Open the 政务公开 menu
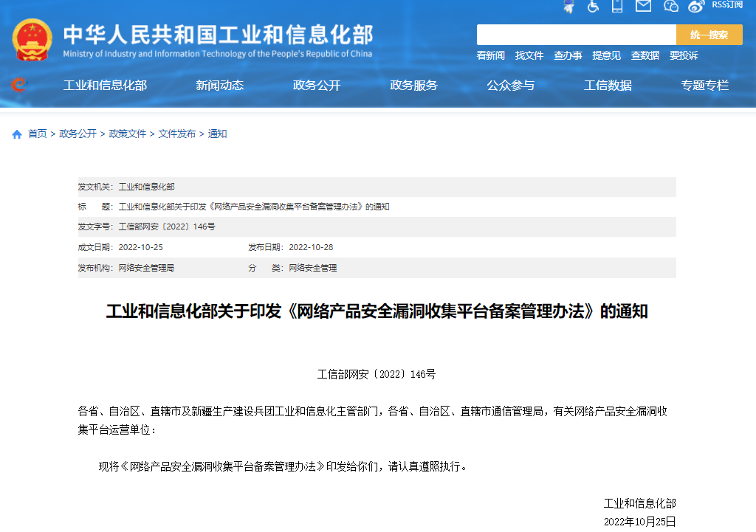Screen dimensions: 756x532 (316, 85)
